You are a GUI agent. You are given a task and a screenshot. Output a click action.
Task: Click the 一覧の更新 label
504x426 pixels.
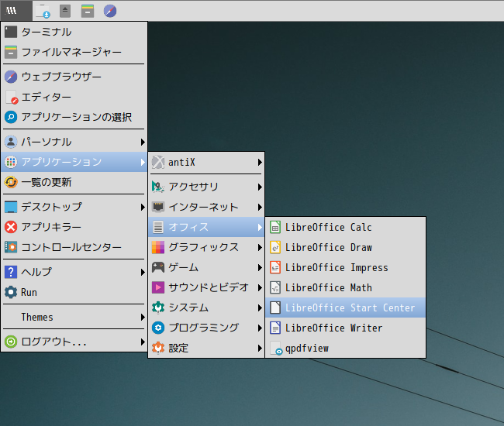(x=47, y=182)
